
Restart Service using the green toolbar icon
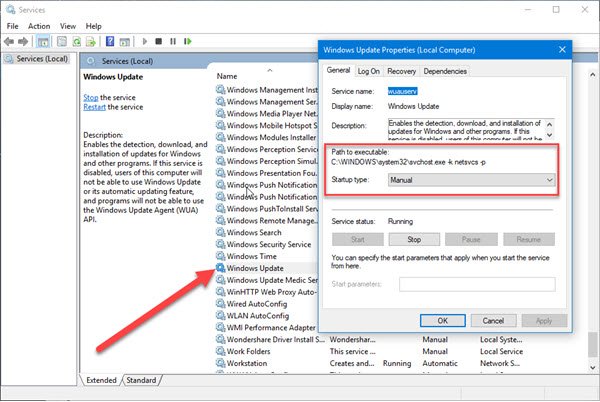point(188,41)
